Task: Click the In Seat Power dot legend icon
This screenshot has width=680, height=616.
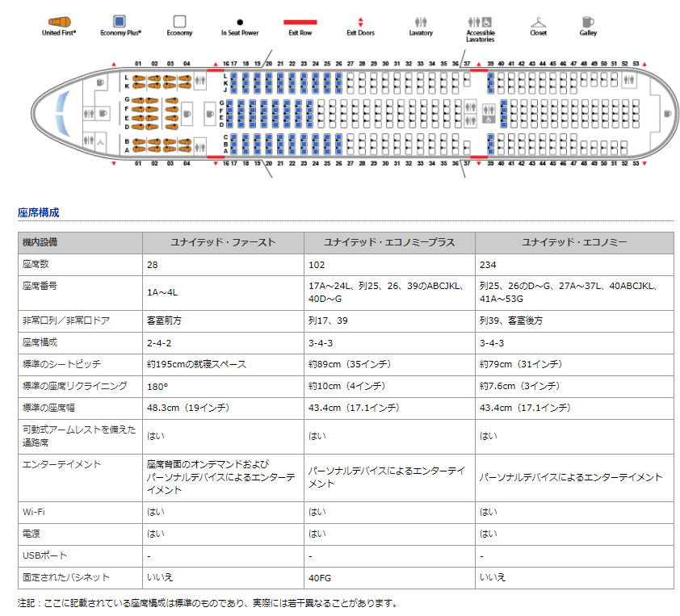Action: 240,22
